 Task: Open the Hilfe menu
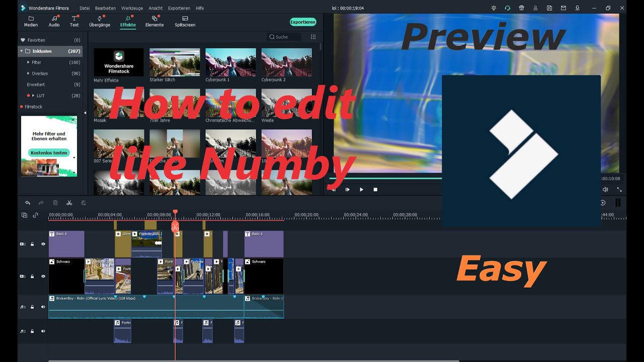[x=200, y=8]
